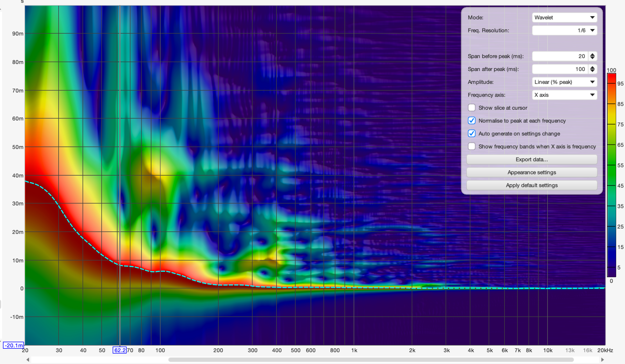Screen dimensions: 625x364
Task: Click the Span after peak value field
Action: pos(560,69)
